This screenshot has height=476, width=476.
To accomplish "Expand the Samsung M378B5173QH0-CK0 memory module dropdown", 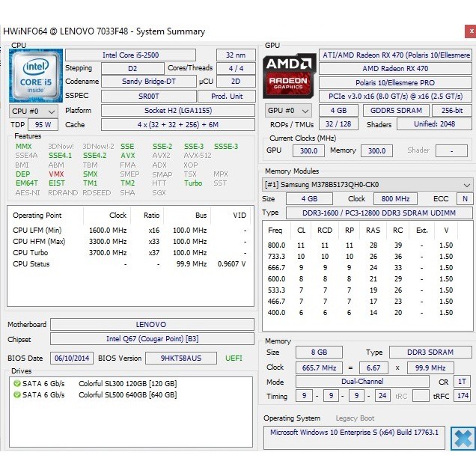I will click(x=367, y=184).
